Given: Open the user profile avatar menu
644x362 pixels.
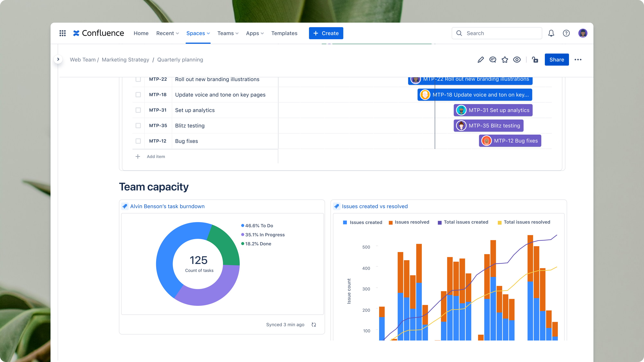Looking at the screenshot, I should tap(583, 33).
